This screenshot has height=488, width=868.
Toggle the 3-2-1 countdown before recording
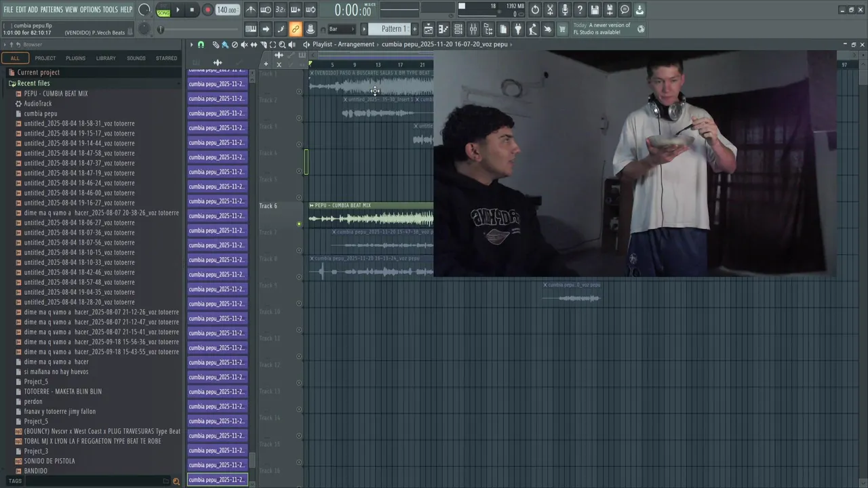coord(281,9)
